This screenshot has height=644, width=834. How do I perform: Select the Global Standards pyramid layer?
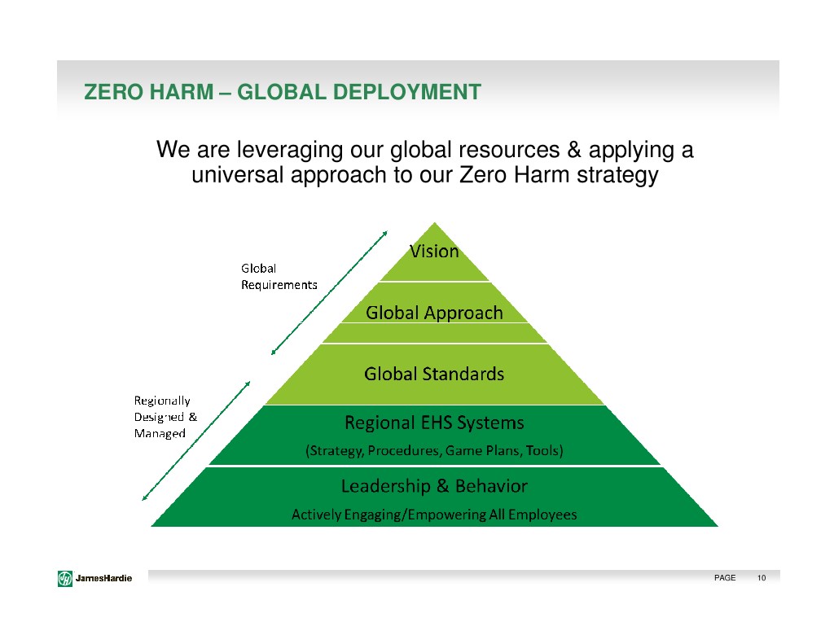point(434,375)
